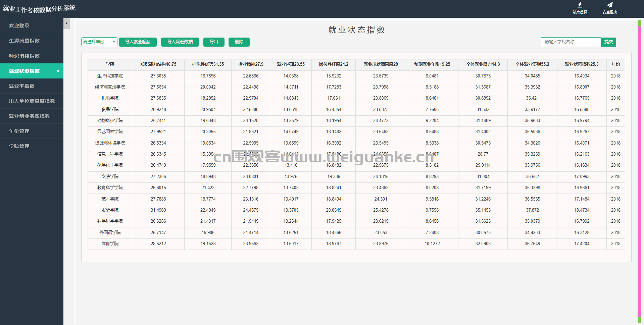
Task: Select the 教育科学学院 row name
Action: 110,188
